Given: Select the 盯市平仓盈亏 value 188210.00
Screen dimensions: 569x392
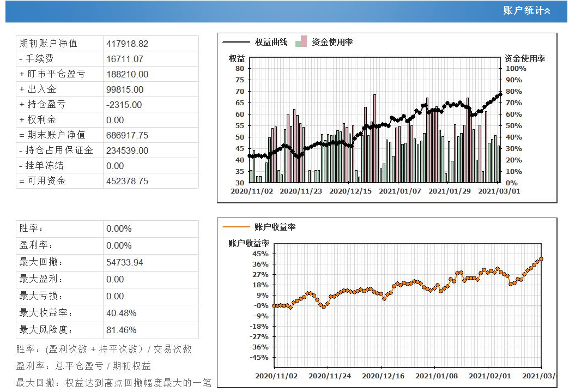Looking at the screenshot, I should point(128,74).
